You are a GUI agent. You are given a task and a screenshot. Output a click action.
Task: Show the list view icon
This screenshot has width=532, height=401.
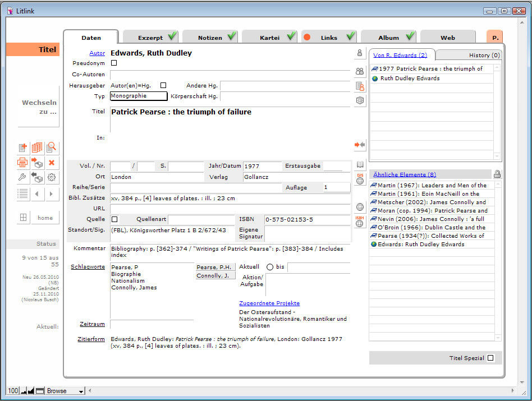click(x=23, y=194)
